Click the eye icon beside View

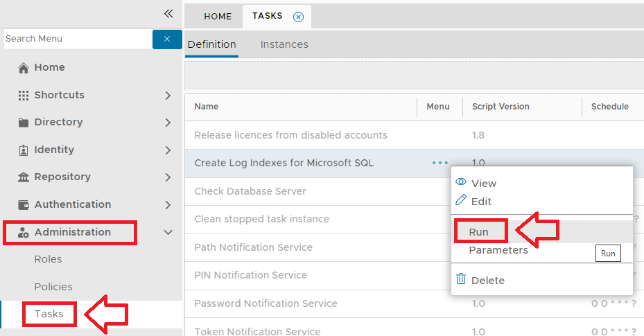[461, 182]
